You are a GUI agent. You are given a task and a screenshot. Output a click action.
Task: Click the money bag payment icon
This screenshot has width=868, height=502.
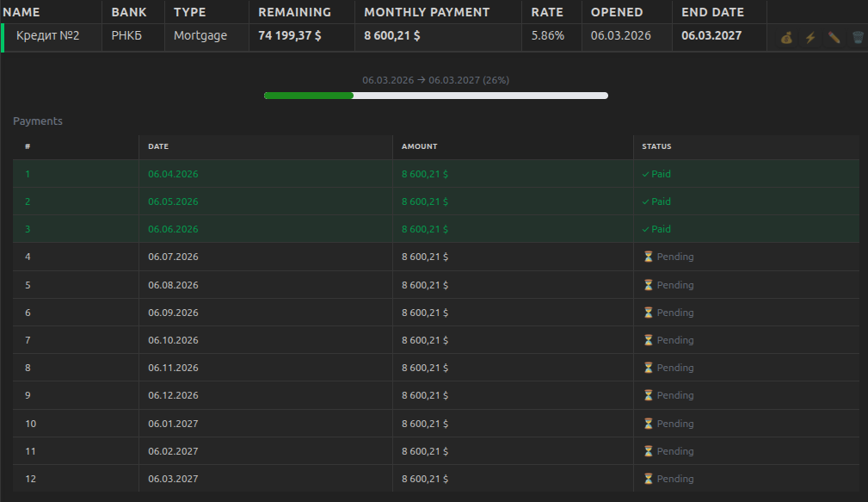click(786, 38)
